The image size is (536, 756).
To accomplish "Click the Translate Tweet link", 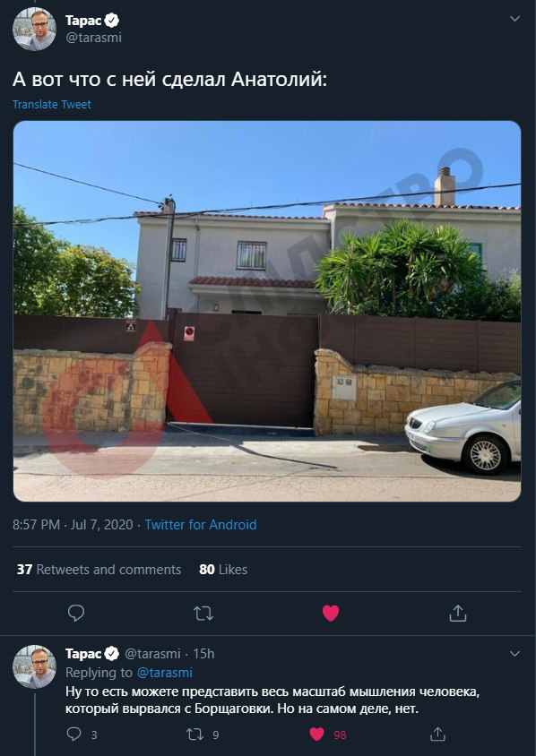I will (x=52, y=105).
